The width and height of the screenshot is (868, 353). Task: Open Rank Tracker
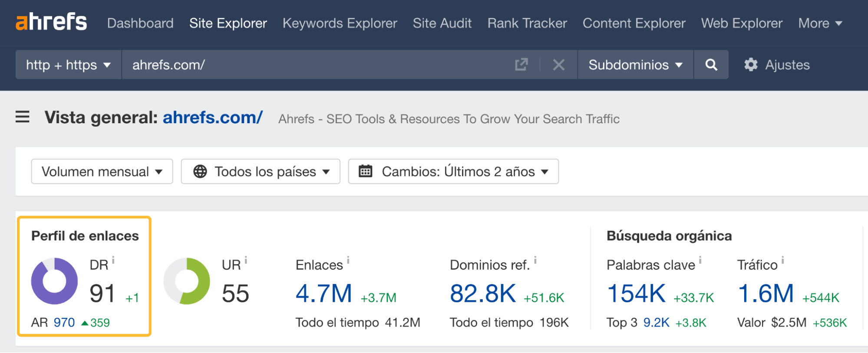coord(527,23)
